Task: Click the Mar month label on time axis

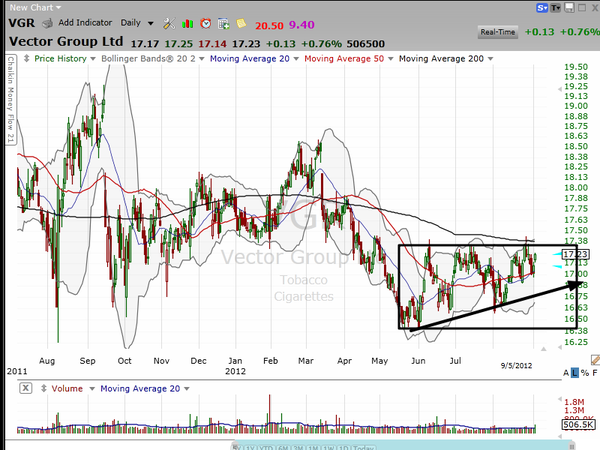Action: (x=306, y=361)
